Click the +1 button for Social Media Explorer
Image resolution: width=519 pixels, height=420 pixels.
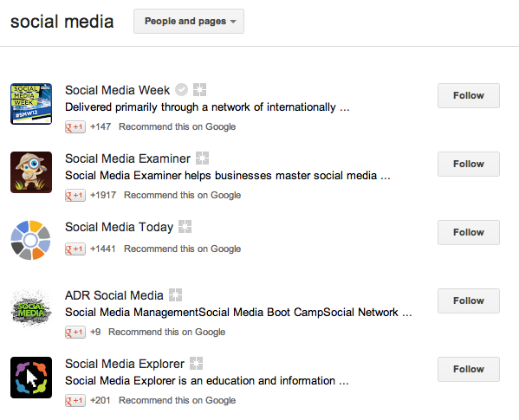[75, 400]
